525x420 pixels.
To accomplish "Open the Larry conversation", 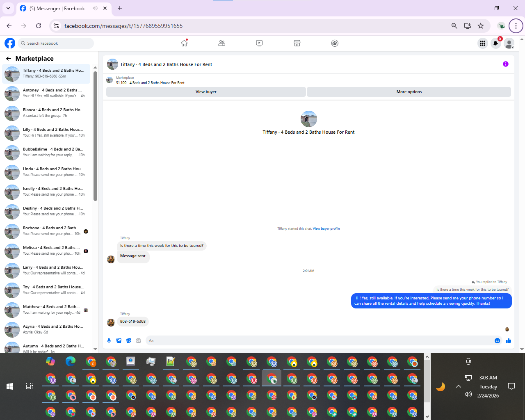I will (x=46, y=270).
